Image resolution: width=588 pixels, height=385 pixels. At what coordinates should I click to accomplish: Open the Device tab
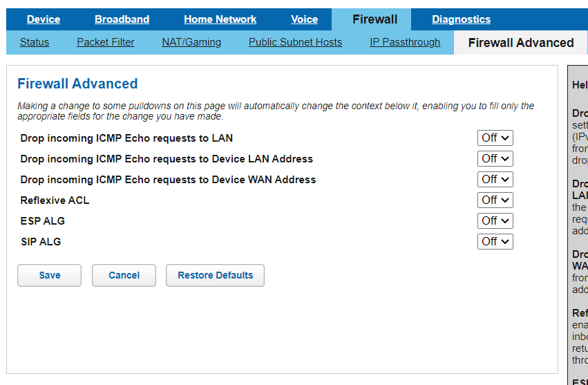pos(43,19)
